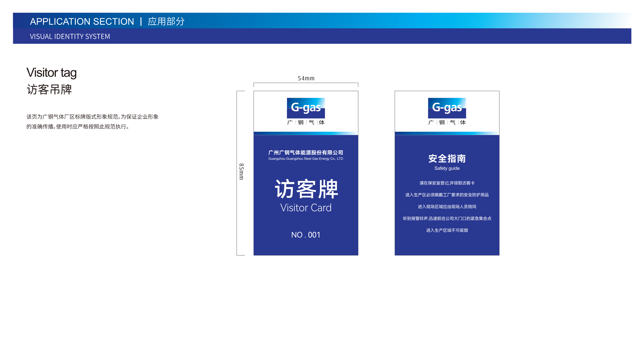Click the 访客吊牌 Chinese title
Image resolution: width=644 pixels, height=362 pixels.
click(x=49, y=89)
